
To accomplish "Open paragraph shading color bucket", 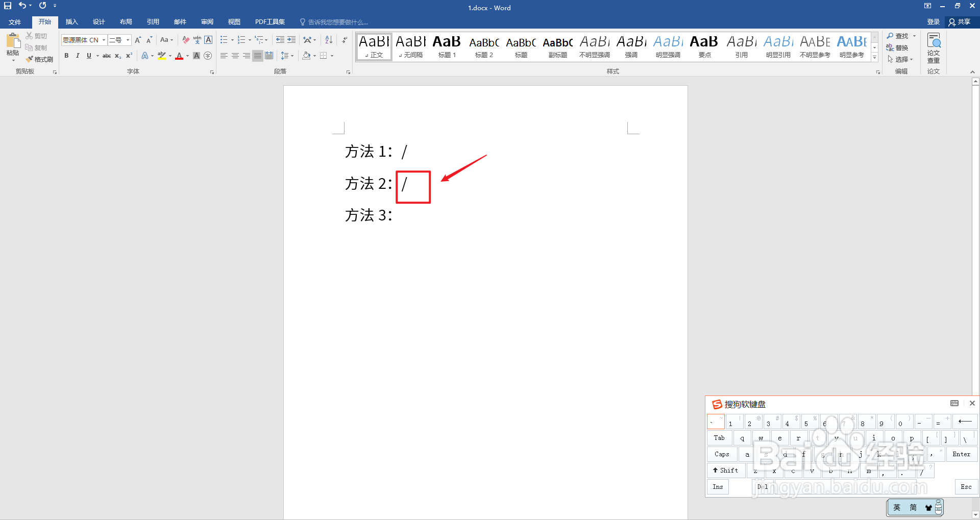I will click(x=306, y=56).
